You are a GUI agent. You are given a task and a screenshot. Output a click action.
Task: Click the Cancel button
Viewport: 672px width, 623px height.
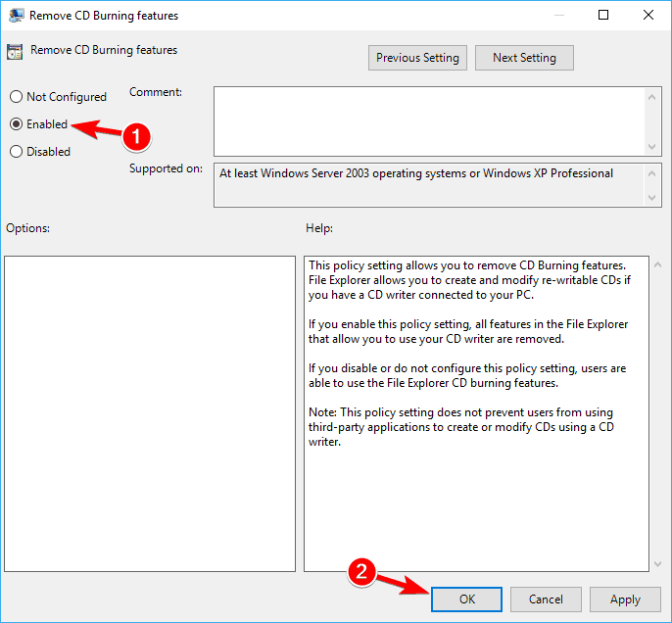[x=546, y=599]
